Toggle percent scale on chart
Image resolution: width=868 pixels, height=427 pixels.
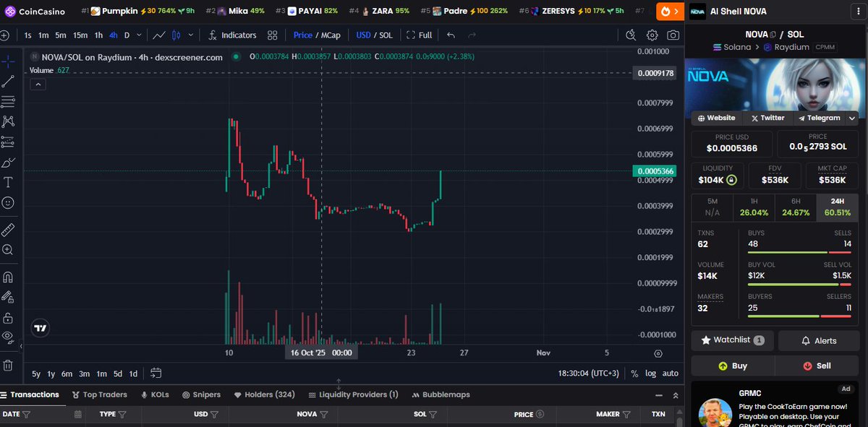tap(634, 374)
